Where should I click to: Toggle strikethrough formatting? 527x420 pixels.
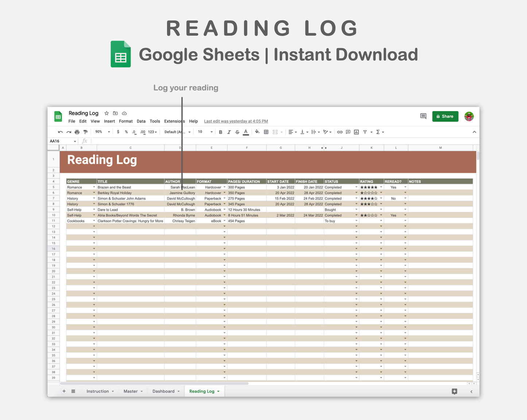[237, 132]
